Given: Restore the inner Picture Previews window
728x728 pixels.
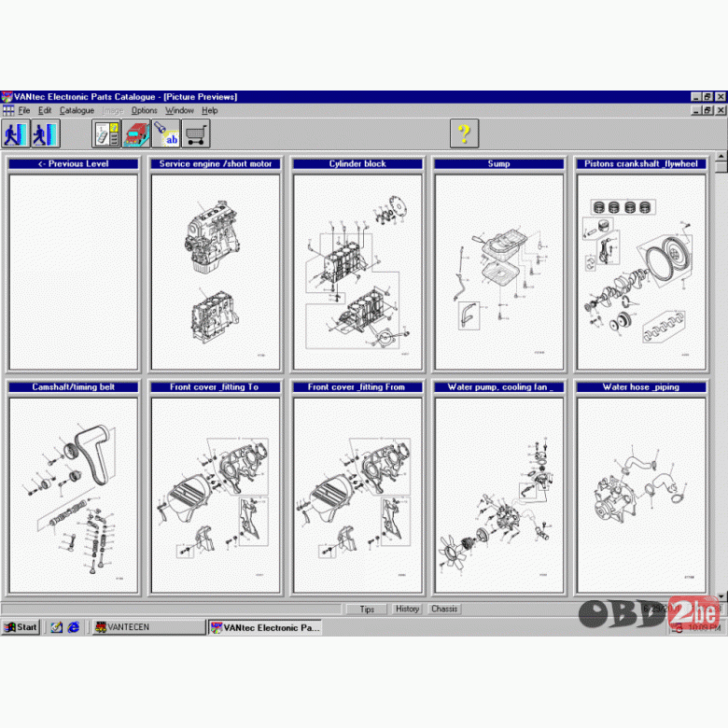Looking at the screenshot, I should [707, 110].
